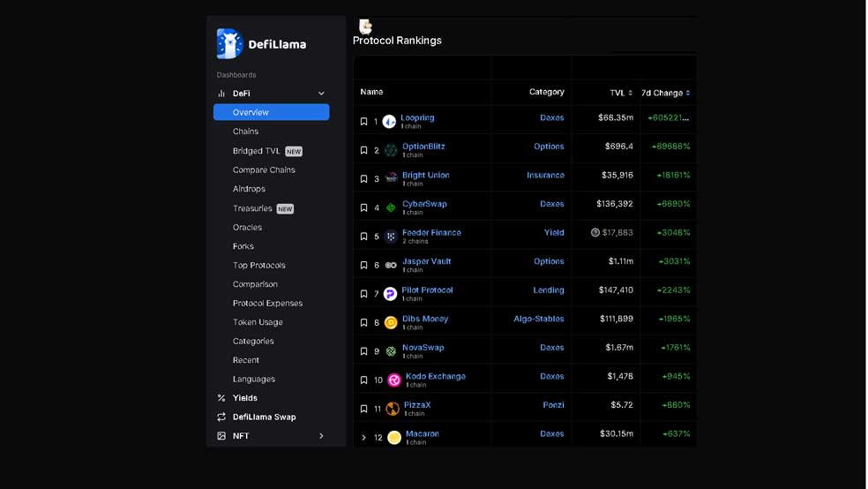Bookmark the Pilot Protocol row

tap(363, 294)
